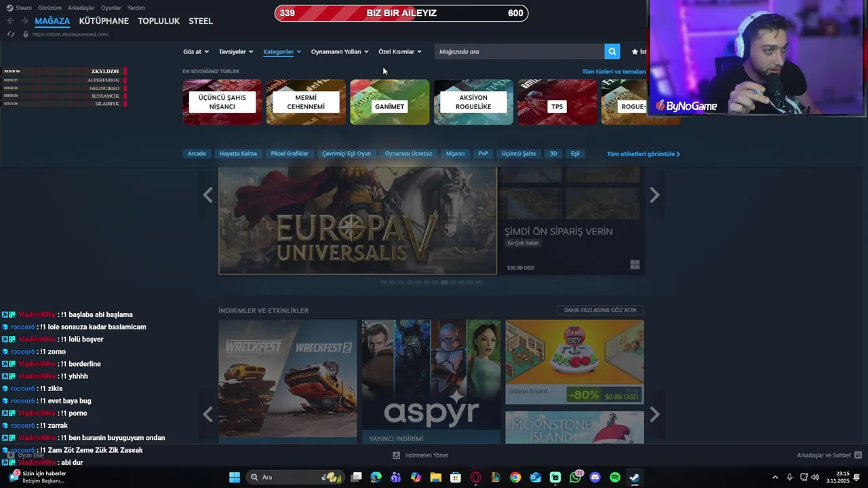Open the aspyr YAYINCI İNDİRİMİ card
The height and width of the screenshot is (488, 868).
point(431,382)
